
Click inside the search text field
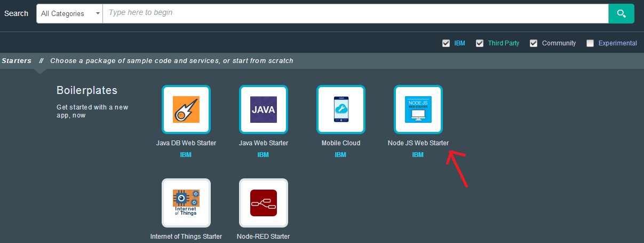coord(355,13)
